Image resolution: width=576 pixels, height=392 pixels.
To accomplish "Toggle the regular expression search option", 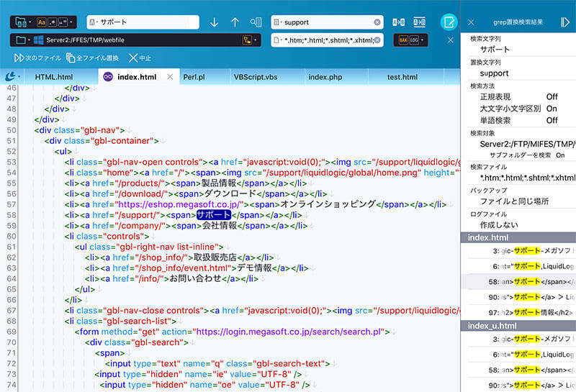I will 54,22.
